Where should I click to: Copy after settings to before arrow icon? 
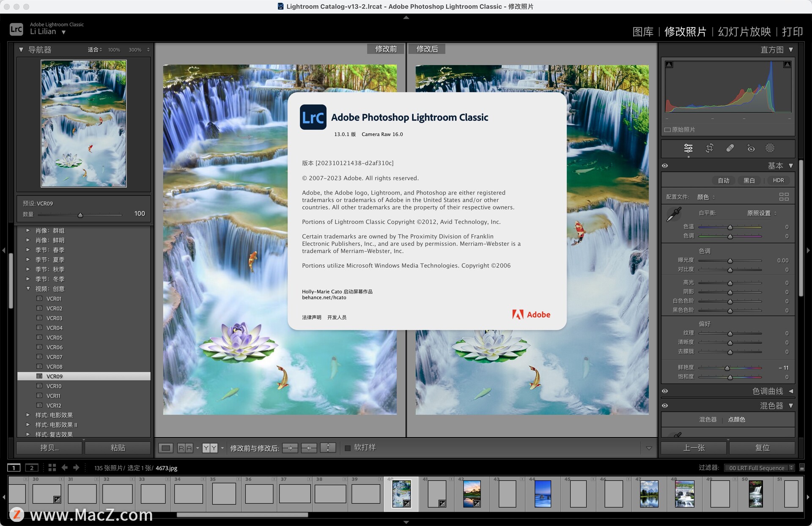point(309,448)
